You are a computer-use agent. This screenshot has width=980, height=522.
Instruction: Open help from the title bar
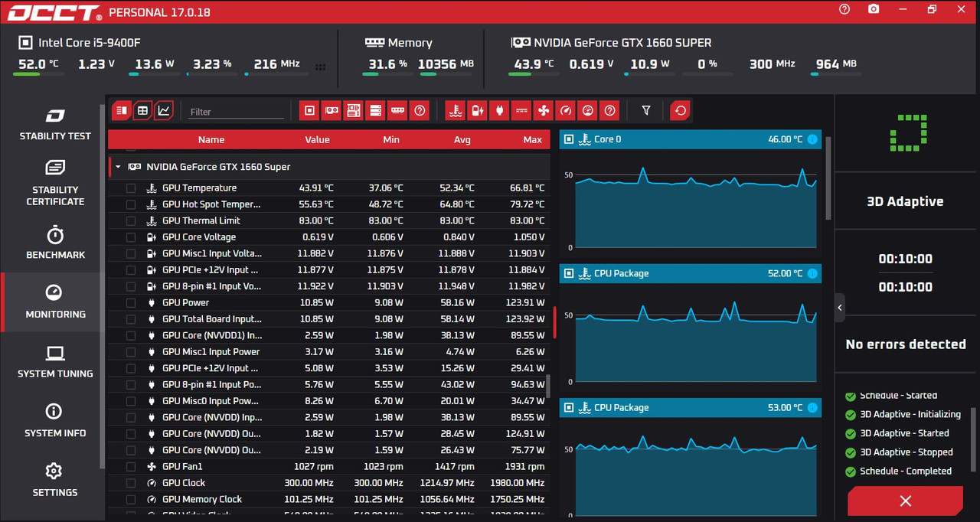(844, 9)
